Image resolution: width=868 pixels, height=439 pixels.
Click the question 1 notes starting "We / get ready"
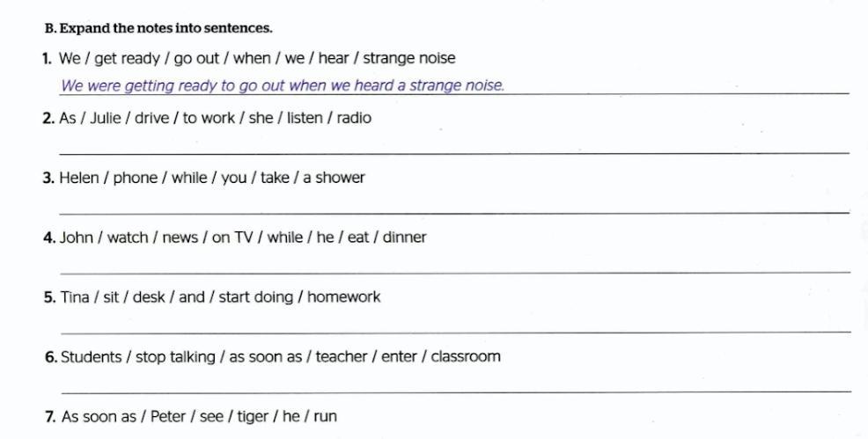point(257,58)
